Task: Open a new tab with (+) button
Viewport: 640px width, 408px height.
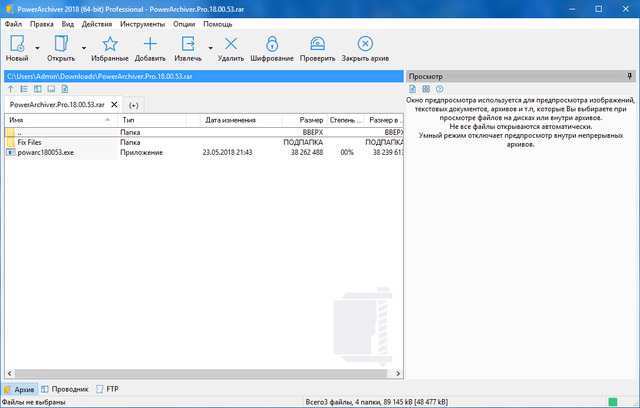Action: click(134, 104)
